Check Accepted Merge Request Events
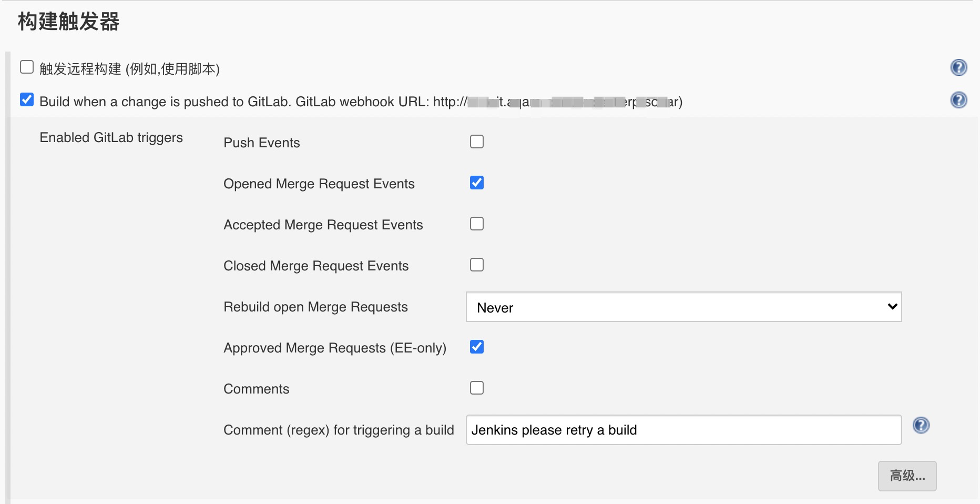The image size is (980, 504). coord(477,224)
